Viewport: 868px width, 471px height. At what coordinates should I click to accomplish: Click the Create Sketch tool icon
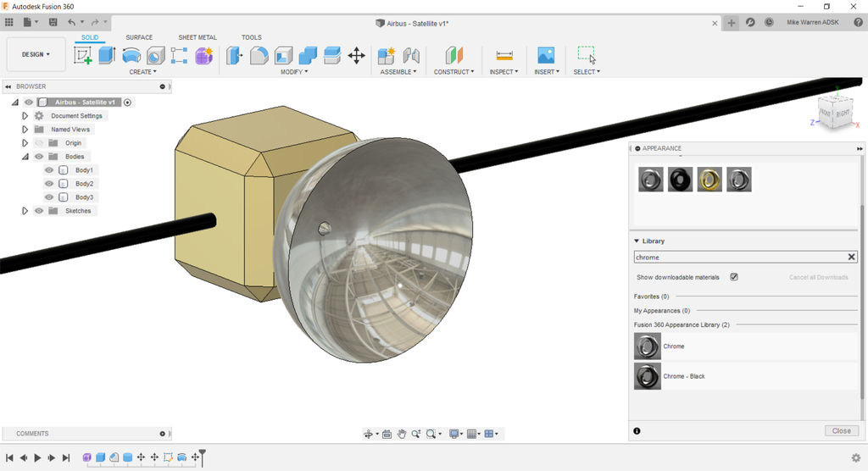click(x=83, y=56)
